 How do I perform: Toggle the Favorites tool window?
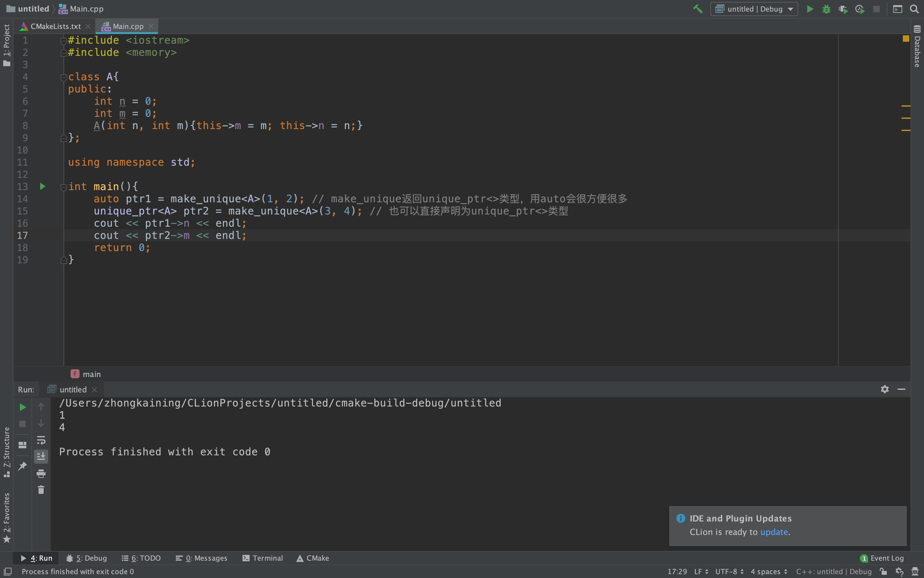pyautogui.click(x=6, y=518)
